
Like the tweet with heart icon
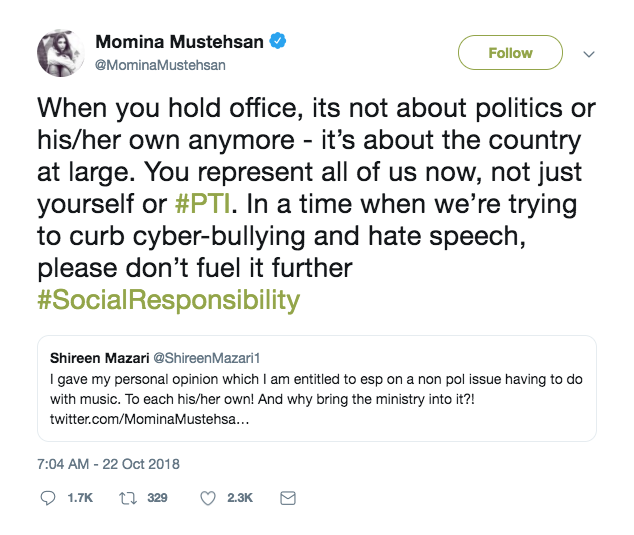point(208,498)
